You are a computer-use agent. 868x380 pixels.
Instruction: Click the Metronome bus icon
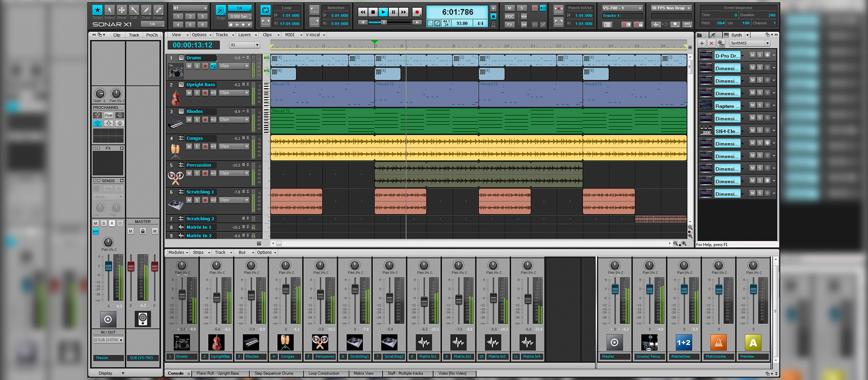pyautogui.click(x=718, y=342)
